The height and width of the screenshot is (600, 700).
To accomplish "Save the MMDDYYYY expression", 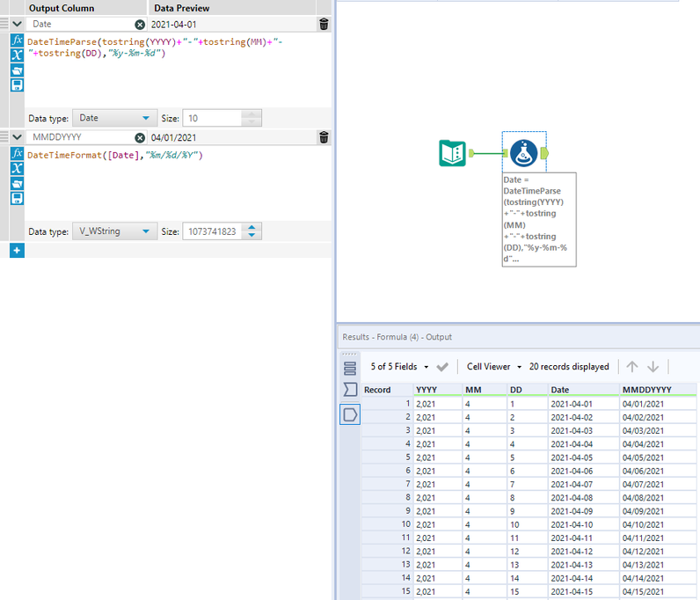I will [x=17, y=198].
